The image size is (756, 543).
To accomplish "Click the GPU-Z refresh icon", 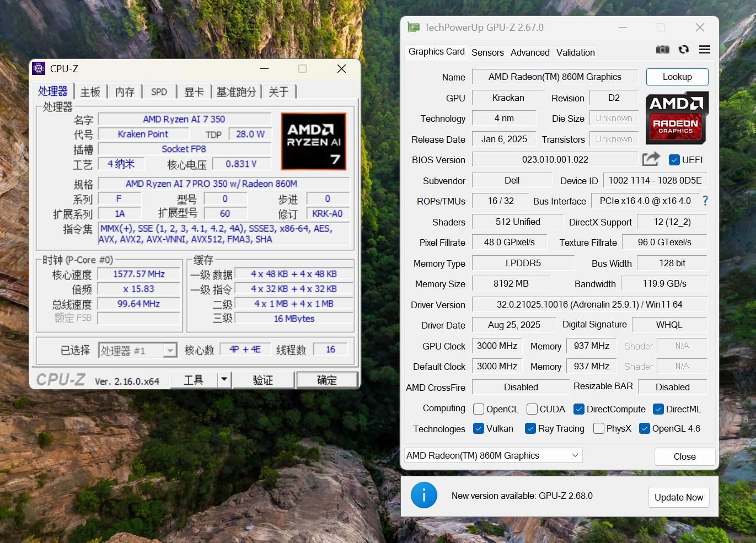I will (684, 50).
